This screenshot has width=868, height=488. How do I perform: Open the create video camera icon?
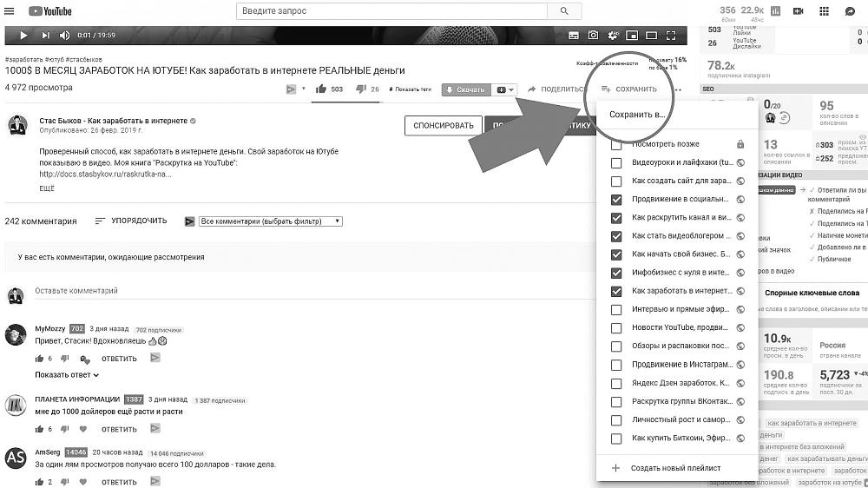tap(799, 11)
